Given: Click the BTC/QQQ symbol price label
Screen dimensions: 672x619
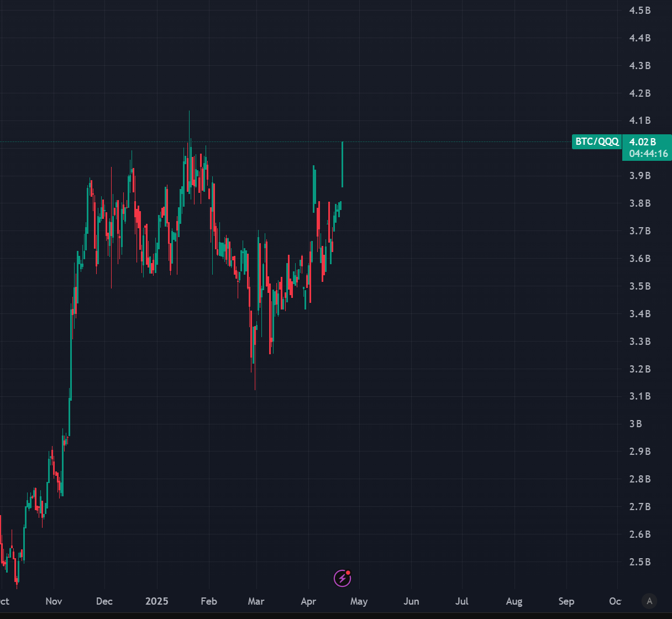Looking at the screenshot, I should 597,141.
